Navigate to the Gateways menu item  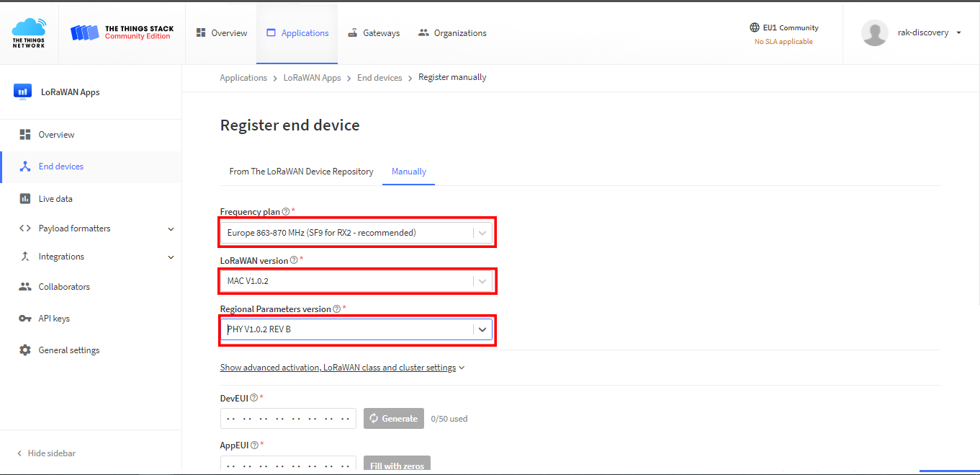pyautogui.click(x=373, y=32)
